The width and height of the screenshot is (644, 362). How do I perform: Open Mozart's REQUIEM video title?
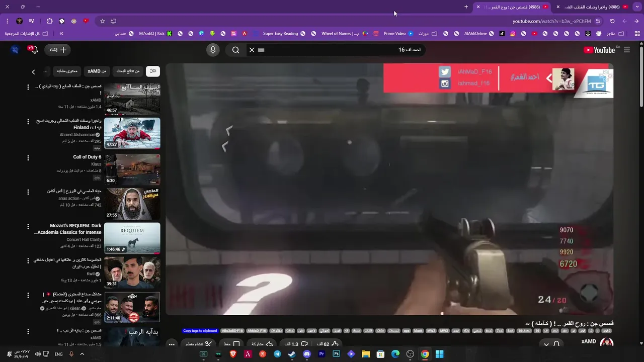pyautogui.click(x=68, y=229)
